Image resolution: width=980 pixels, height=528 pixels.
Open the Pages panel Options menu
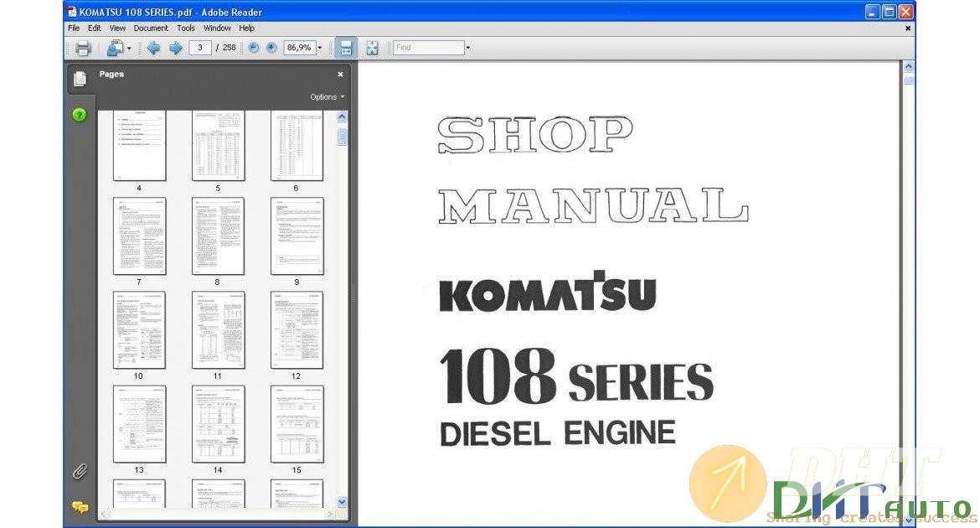(328, 97)
